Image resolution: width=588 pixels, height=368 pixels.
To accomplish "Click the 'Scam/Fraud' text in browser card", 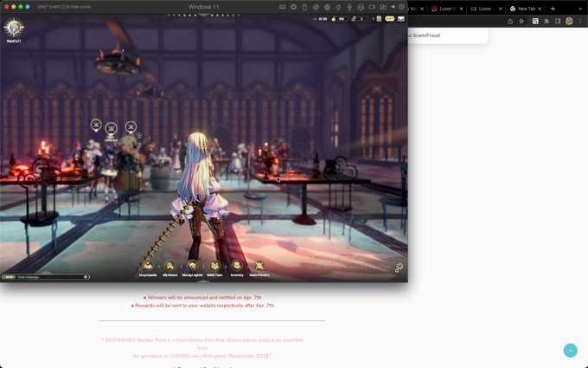I will coord(425,36).
